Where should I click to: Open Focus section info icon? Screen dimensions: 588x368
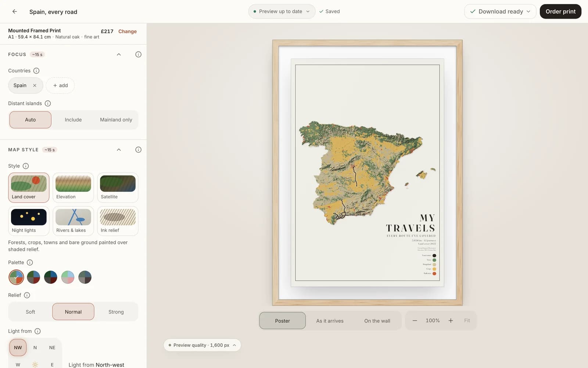138,54
